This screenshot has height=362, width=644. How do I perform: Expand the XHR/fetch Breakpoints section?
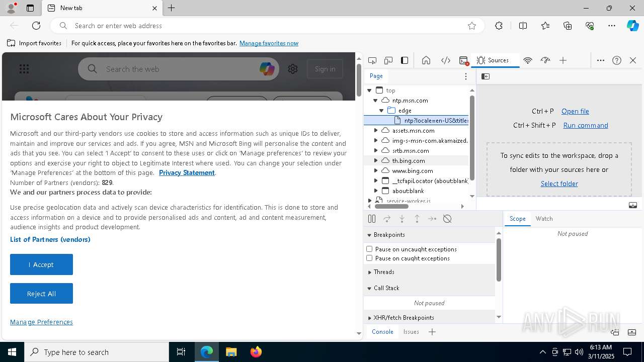pyautogui.click(x=429, y=318)
